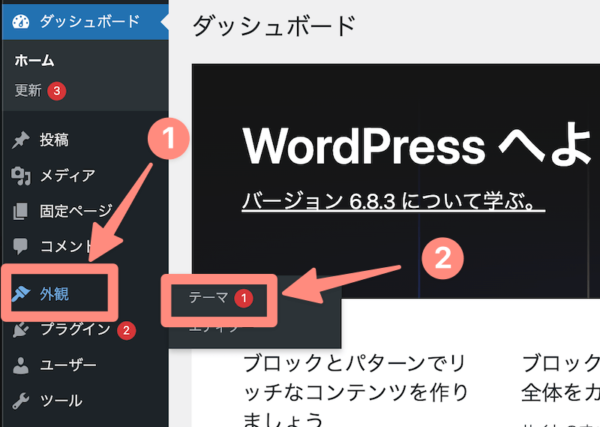Click the red badge 1 next to テーマ
600x427 pixels.
click(243, 297)
